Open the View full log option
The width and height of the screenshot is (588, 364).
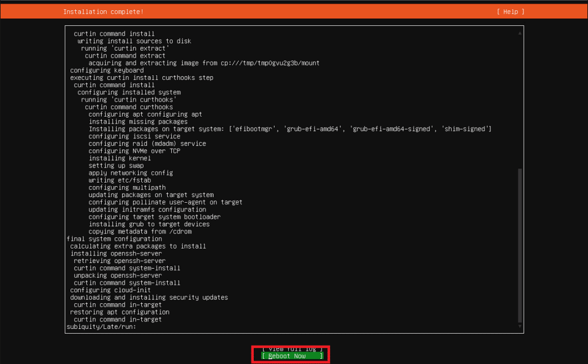click(292, 349)
